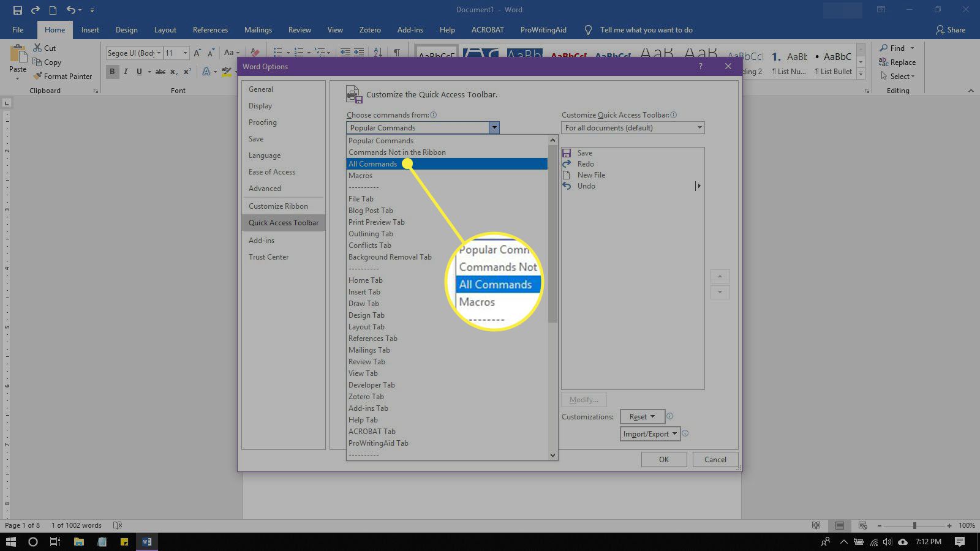Image resolution: width=980 pixels, height=551 pixels.
Task: Click the Undo icon in title bar
Action: click(x=70, y=10)
